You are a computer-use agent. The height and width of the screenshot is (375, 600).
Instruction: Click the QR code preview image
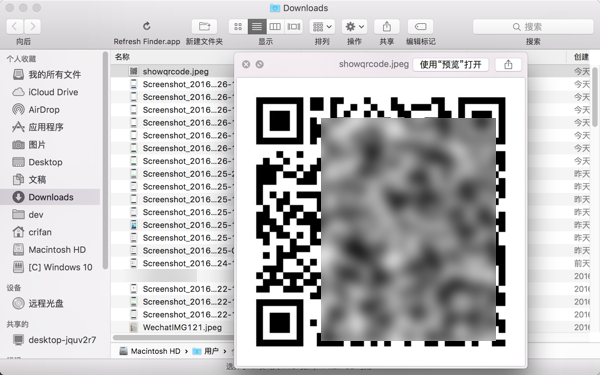pyautogui.click(x=381, y=222)
